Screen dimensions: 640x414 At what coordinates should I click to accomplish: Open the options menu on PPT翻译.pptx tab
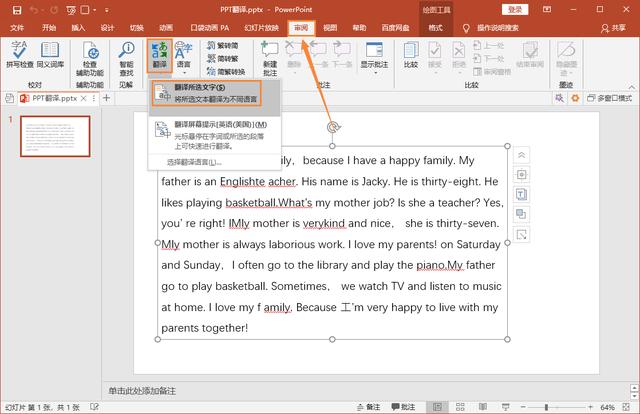94,98
